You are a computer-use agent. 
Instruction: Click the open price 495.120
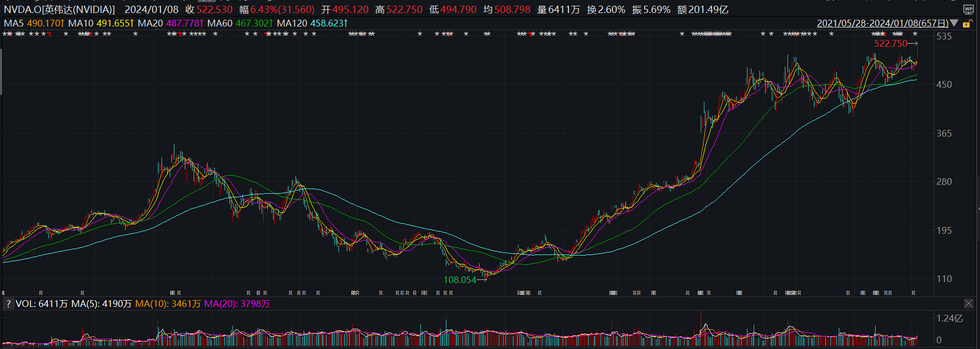(350, 10)
